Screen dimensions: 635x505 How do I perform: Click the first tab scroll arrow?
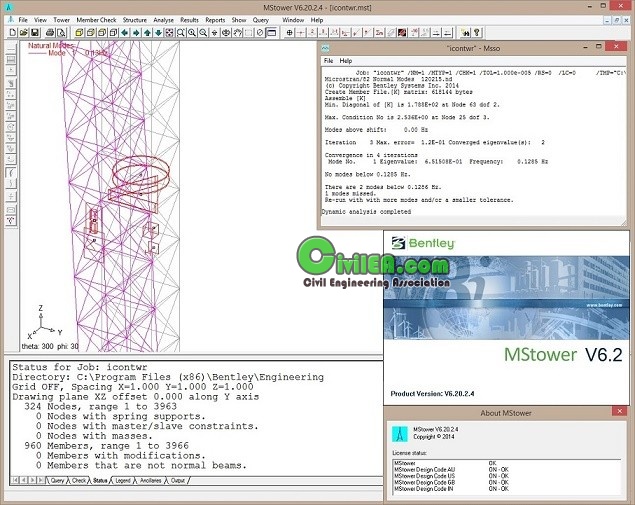tap(15, 480)
